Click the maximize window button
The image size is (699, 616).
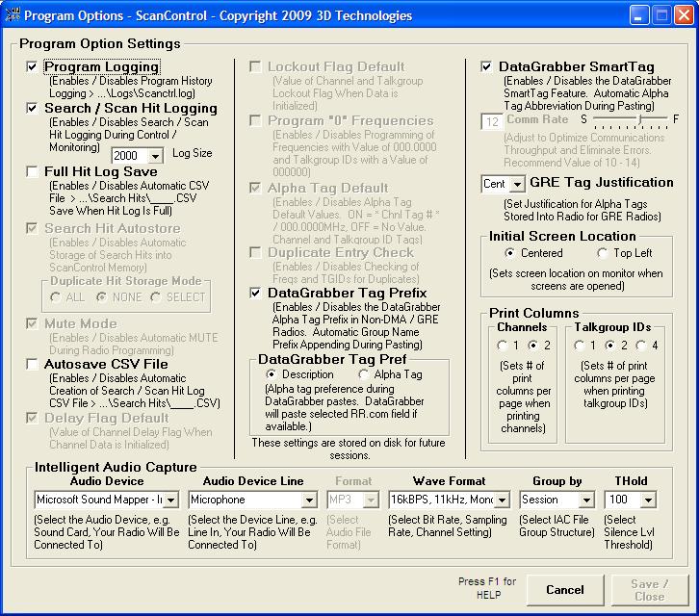point(661,15)
